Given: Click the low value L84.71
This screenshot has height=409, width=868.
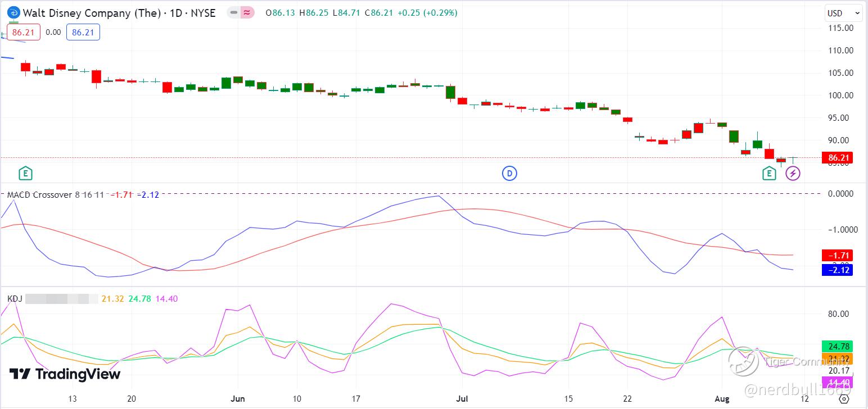Looking at the screenshot, I should [347, 12].
